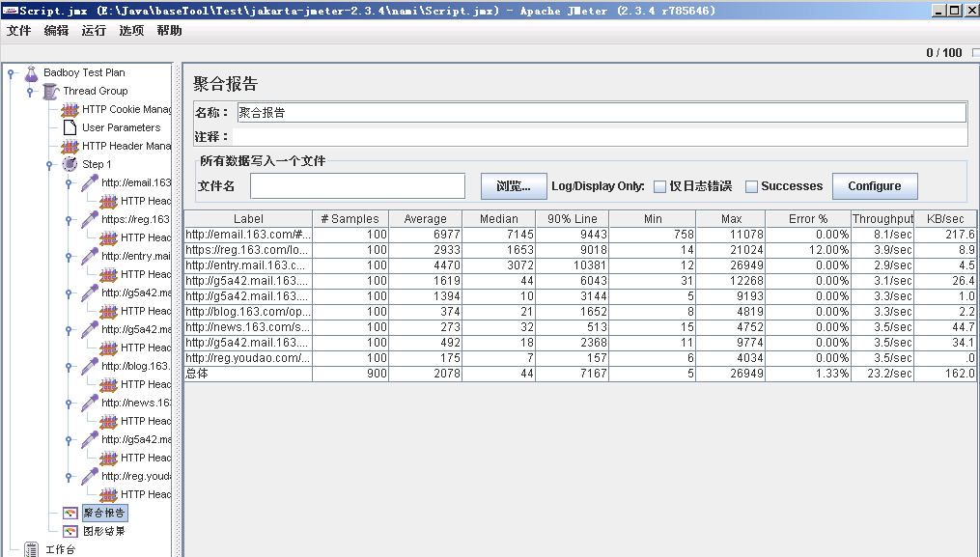Image resolution: width=980 pixels, height=557 pixels.
Task: Select the Badboy Test Plan icon
Action: click(30, 72)
